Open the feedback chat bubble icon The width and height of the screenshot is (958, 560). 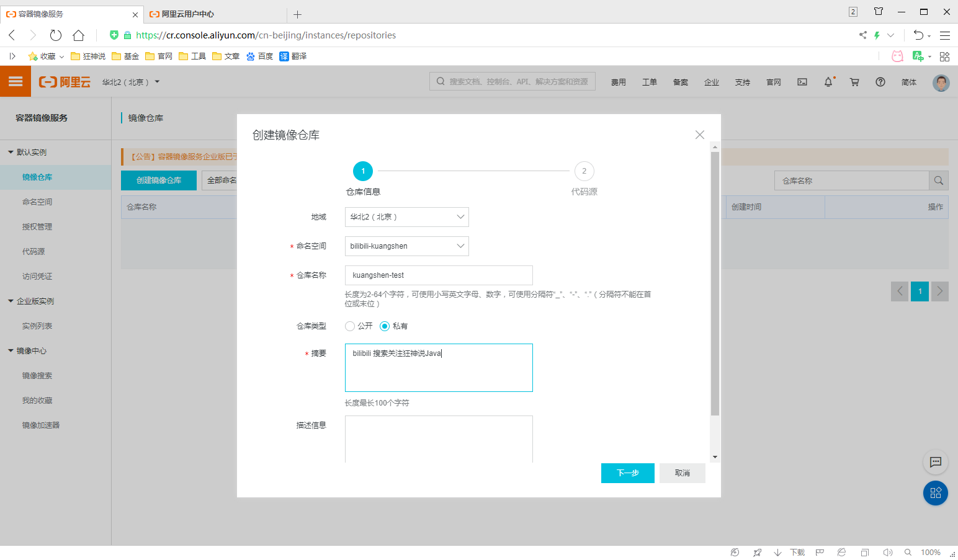click(936, 462)
